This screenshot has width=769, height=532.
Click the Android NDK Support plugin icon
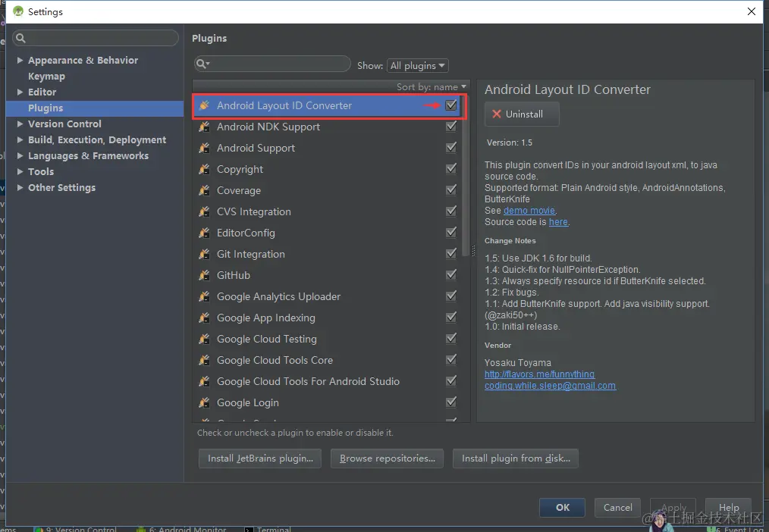[204, 127]
